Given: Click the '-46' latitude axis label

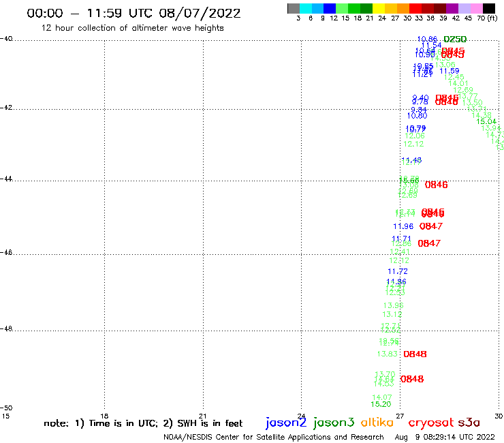Looking at the screenshot, I should click(6, 252).
